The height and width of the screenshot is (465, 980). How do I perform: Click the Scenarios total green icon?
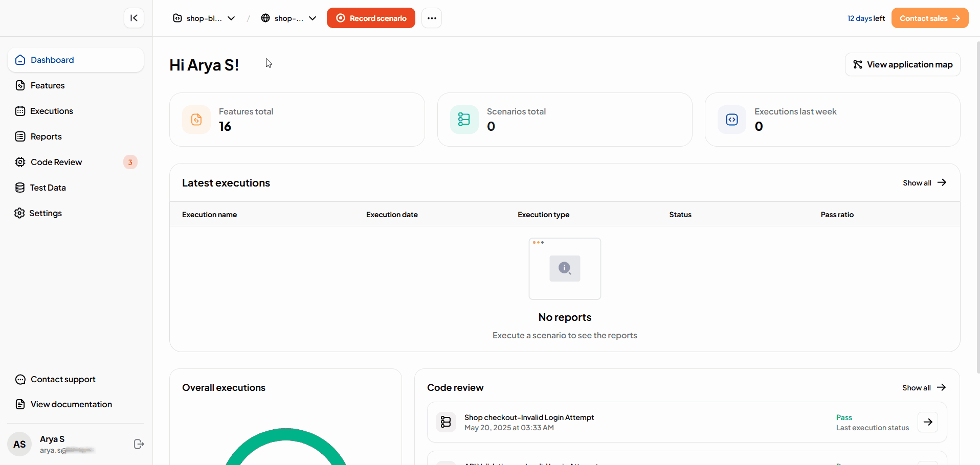pyautogui.click(x=464, y=120)
